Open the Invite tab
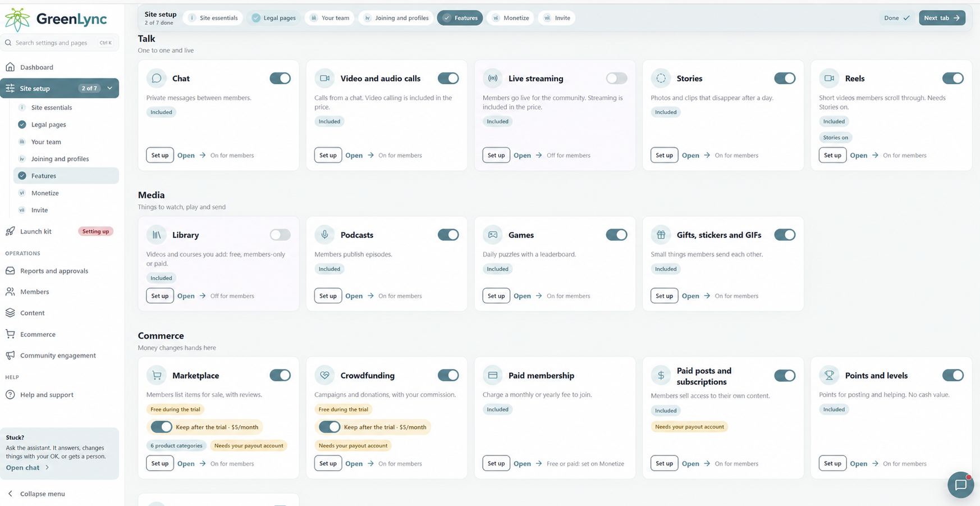Image resolution: width=980 pixels, height=506 pixels. point(557,18)
